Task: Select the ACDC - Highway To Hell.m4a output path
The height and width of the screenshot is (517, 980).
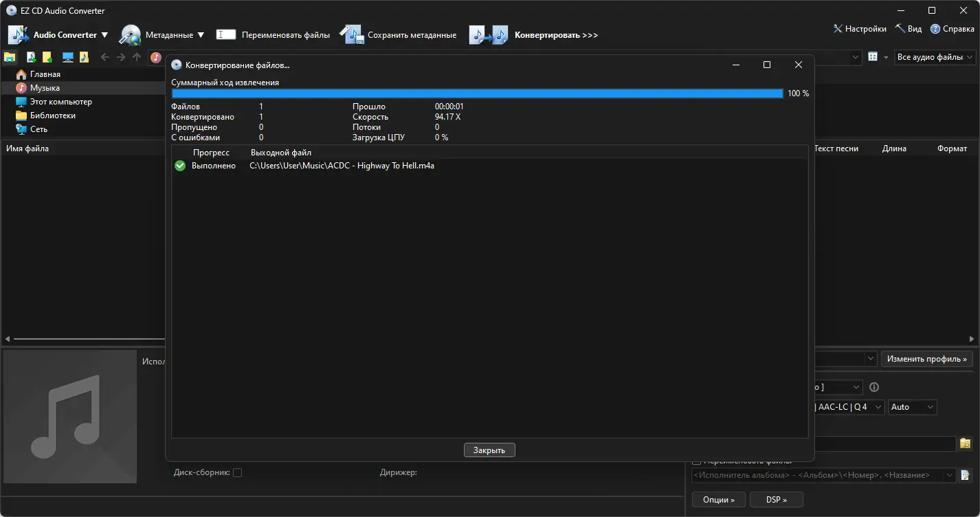Action: [x=342, y=166]
